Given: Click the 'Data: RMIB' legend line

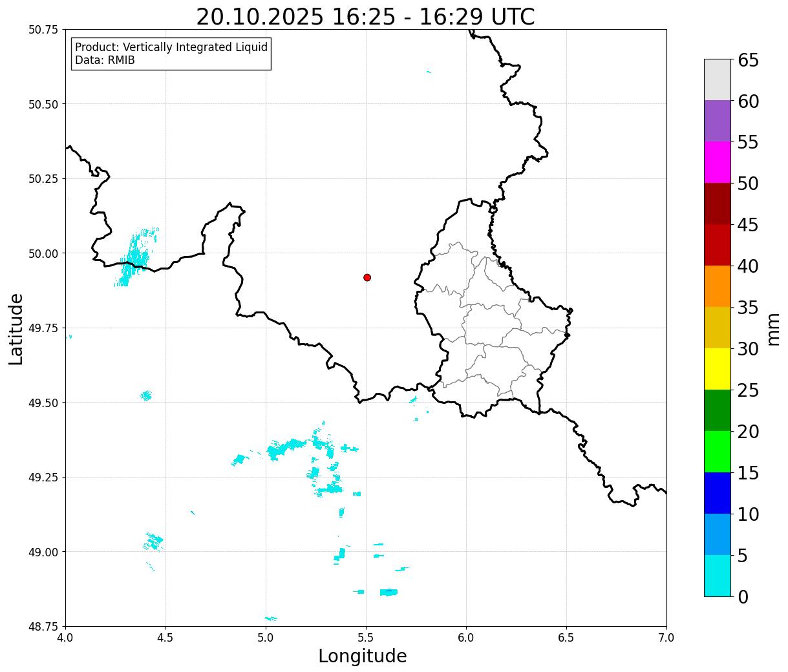Looking at the screenshot, I should pos(105,61).
